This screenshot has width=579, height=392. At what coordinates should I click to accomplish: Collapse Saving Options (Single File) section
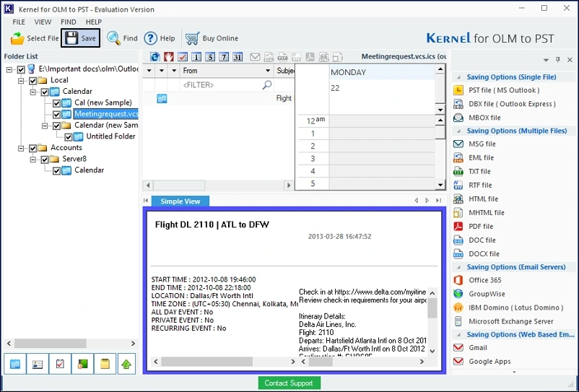458,77
